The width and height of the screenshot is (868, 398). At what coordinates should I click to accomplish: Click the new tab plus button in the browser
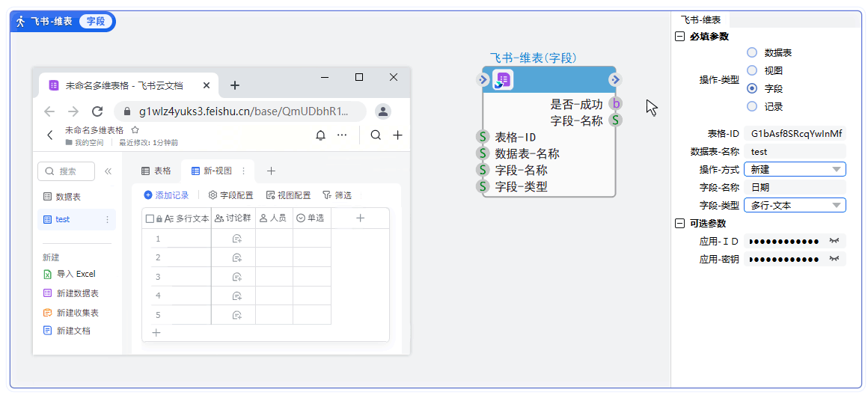235,85
